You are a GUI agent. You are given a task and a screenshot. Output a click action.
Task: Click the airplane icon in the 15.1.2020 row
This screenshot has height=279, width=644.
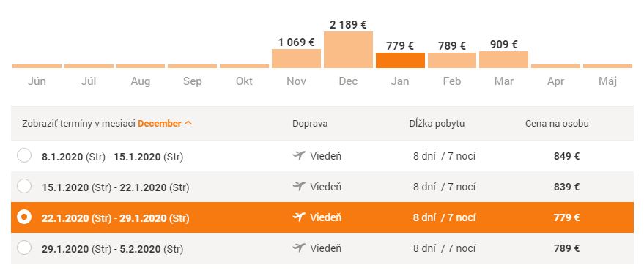(299, 186)
